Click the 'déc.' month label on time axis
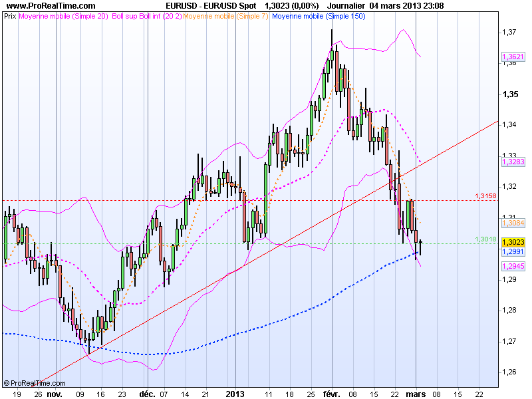This screenshot has width=532, height=399. [147, 394]
